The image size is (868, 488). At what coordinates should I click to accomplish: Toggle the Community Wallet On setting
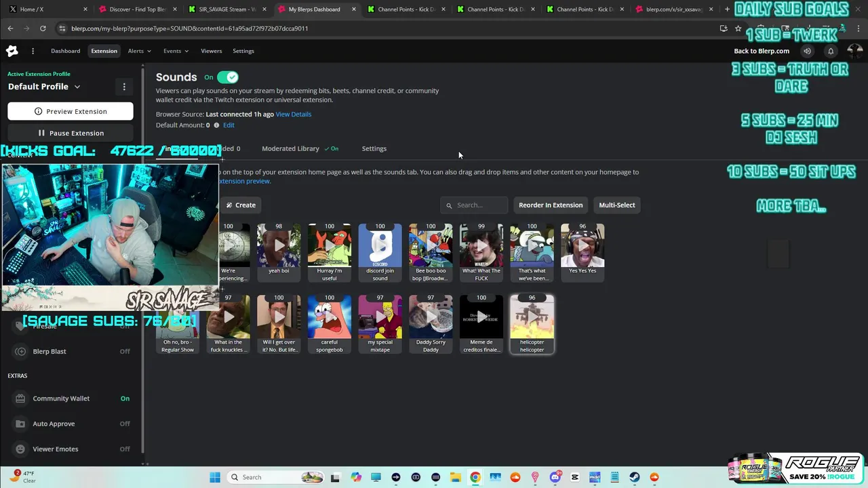(125, 399)
